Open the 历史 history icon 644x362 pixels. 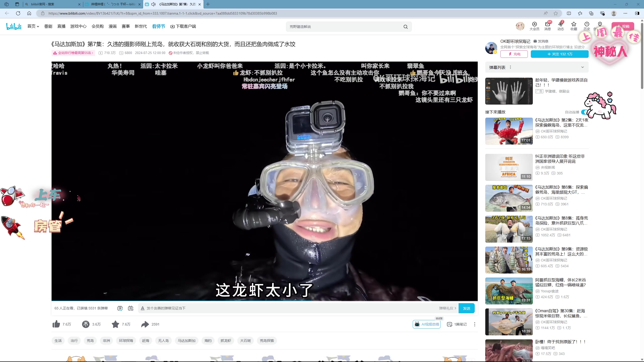[587, 26]
